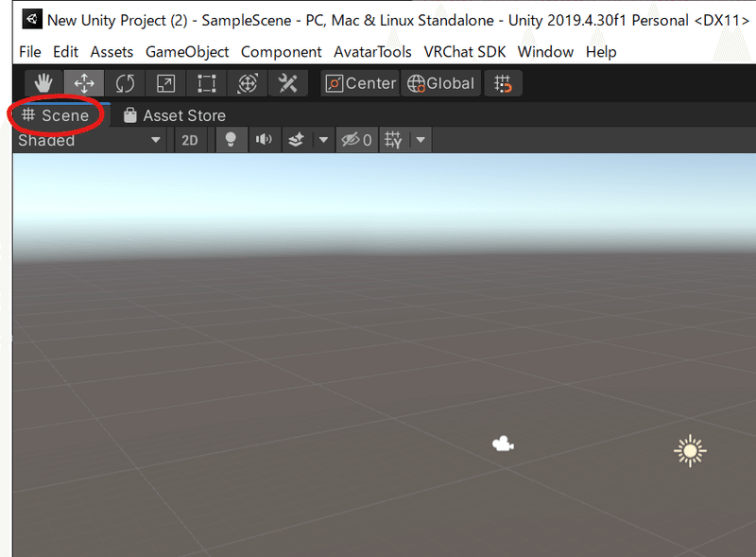Image resolution: width=756 pixels, height=557 pixels.
Task: Select the Hand tool
Action: click(x=43, y=83)
